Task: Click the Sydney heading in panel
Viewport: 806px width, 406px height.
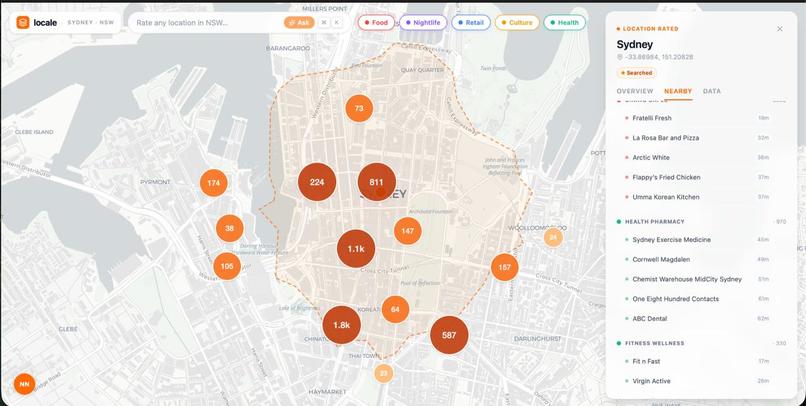Action: click(x=634, y=44)
